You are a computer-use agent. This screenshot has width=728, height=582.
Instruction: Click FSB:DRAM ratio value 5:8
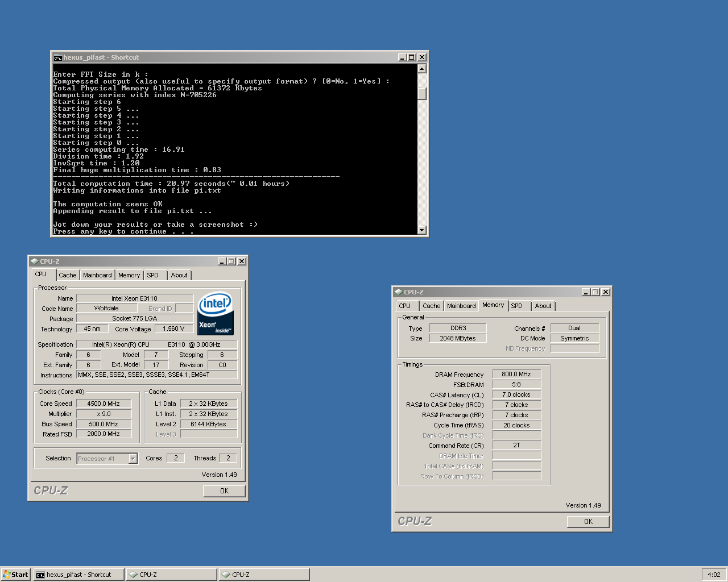[x=516, y=384]
